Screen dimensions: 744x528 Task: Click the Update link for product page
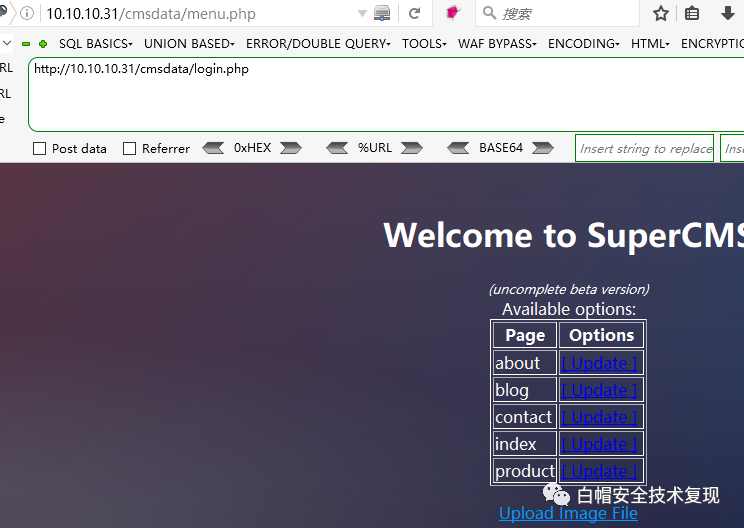(599, 472)
